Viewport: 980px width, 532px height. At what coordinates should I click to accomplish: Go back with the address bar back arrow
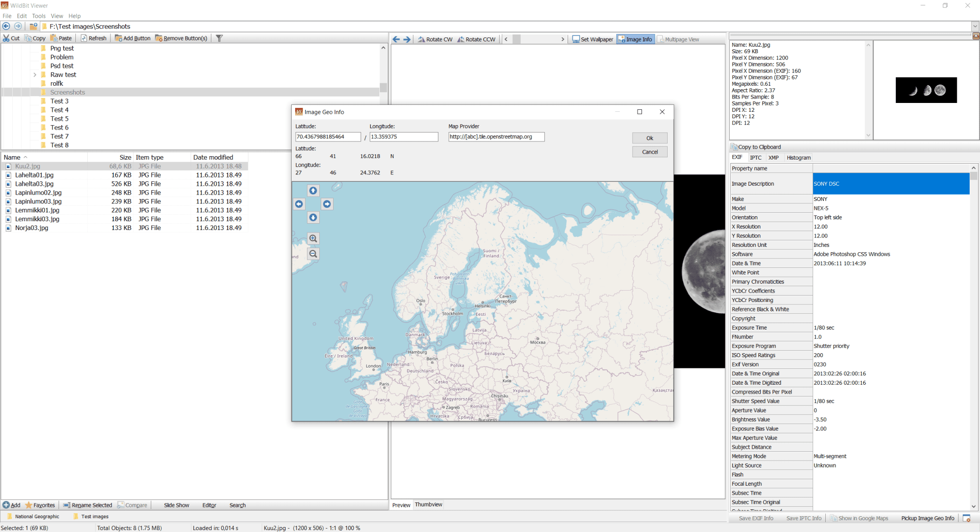click(x=6, y=26)
